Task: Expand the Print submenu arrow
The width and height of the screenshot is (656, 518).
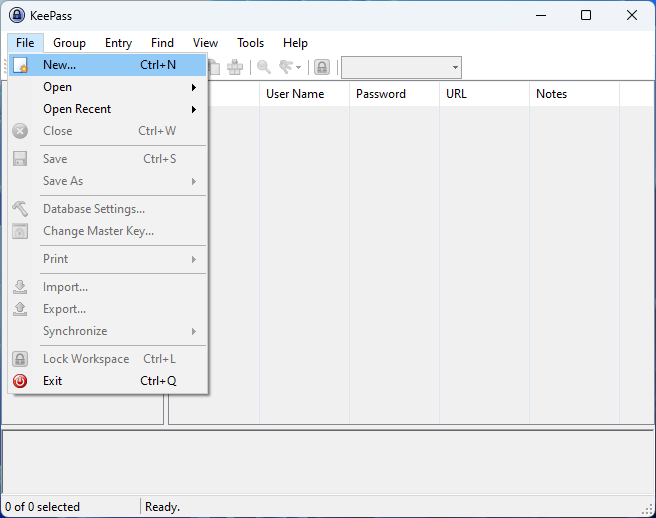Action: [194, 259]
